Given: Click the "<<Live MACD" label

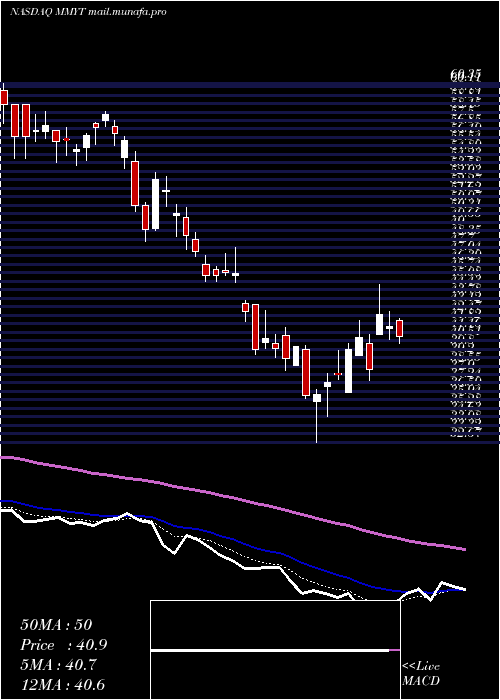Looking at the screenshot, I should 421,673.
